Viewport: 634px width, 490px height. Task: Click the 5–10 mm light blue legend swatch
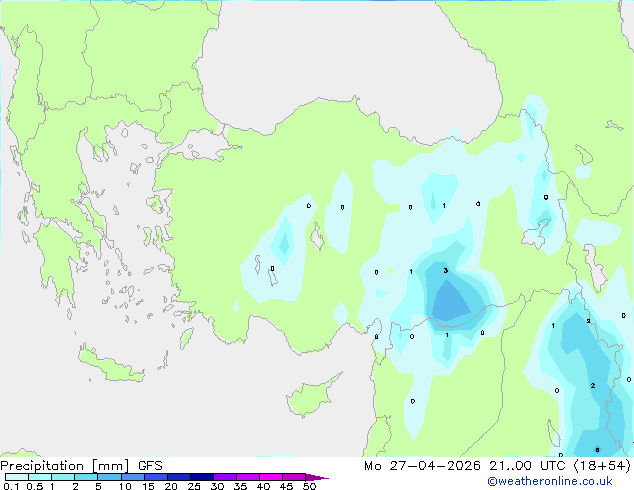pyautogui.click(x=110, y=477)
